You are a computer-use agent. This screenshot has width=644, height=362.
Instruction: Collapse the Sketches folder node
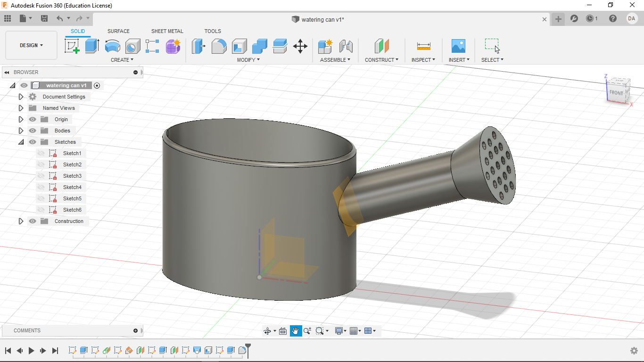coord(21,142)
